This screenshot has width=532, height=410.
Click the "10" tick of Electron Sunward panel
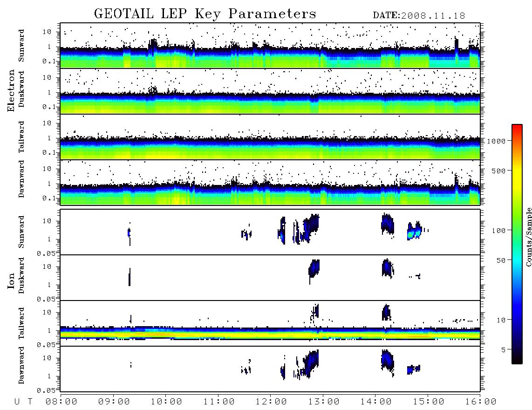tap(47, 32)
